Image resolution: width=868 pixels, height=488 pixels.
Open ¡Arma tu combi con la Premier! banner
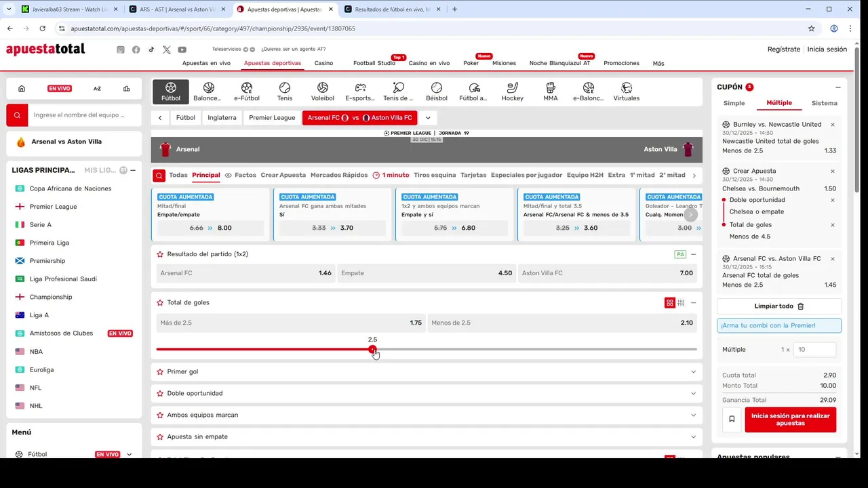tap(779, 325)
